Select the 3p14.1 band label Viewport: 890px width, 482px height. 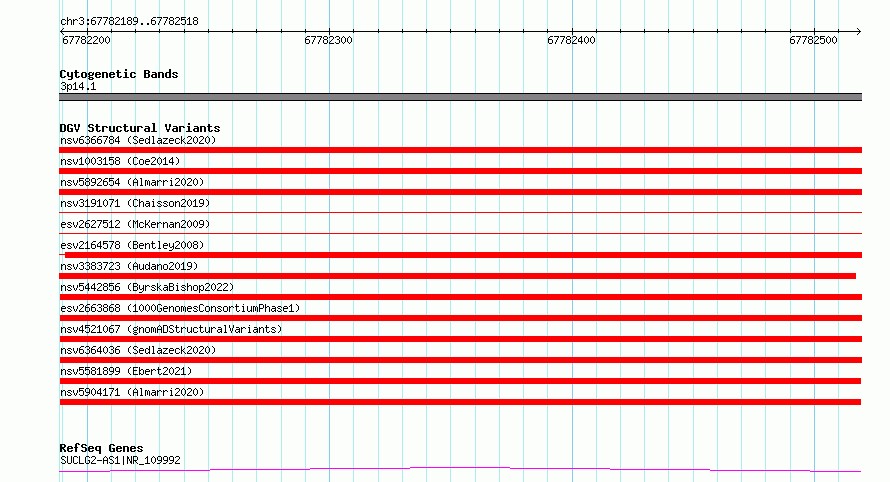tap(78, 86)
